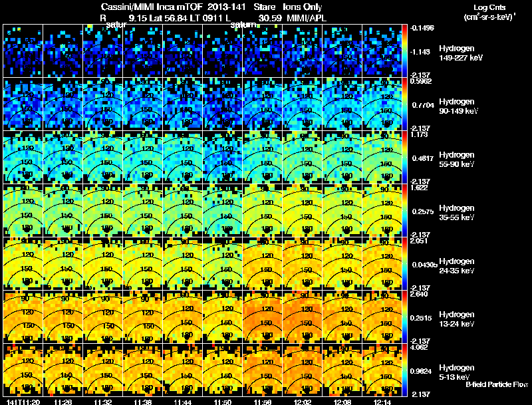Click the 11:32 time label
532x405 pixels.
pos(103,402)
